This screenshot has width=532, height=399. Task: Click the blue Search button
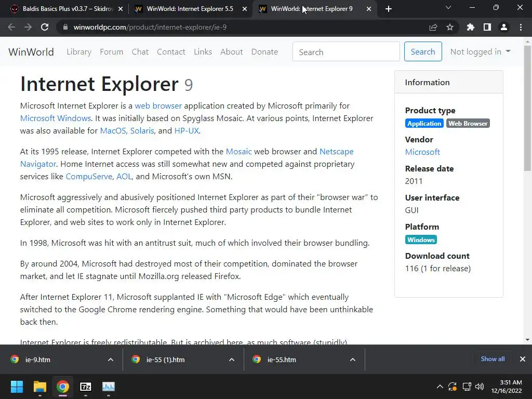click(x=423, y=51)
